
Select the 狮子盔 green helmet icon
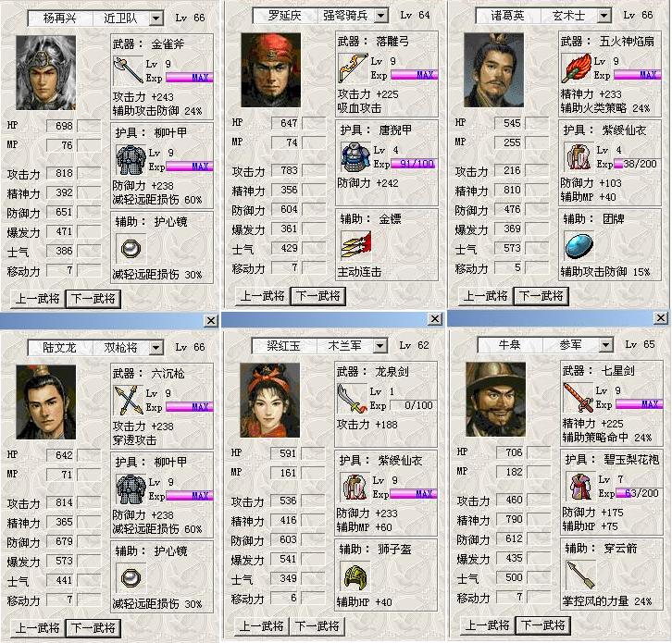[355, 575]
